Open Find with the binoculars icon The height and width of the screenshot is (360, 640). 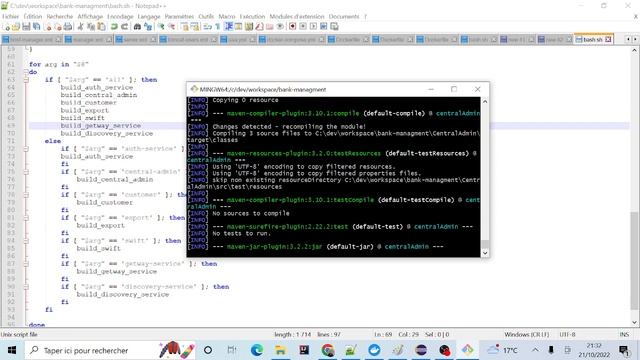(137, 27)
